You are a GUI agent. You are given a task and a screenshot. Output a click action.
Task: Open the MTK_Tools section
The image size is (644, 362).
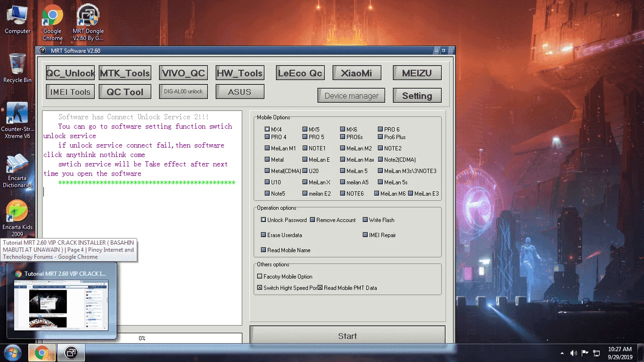[x=125, y=73]
